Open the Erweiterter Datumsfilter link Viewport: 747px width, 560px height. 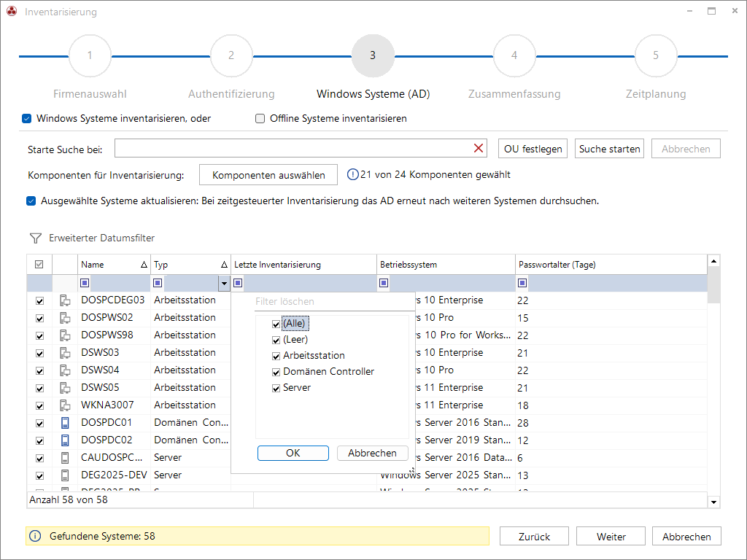pos(101,238)
